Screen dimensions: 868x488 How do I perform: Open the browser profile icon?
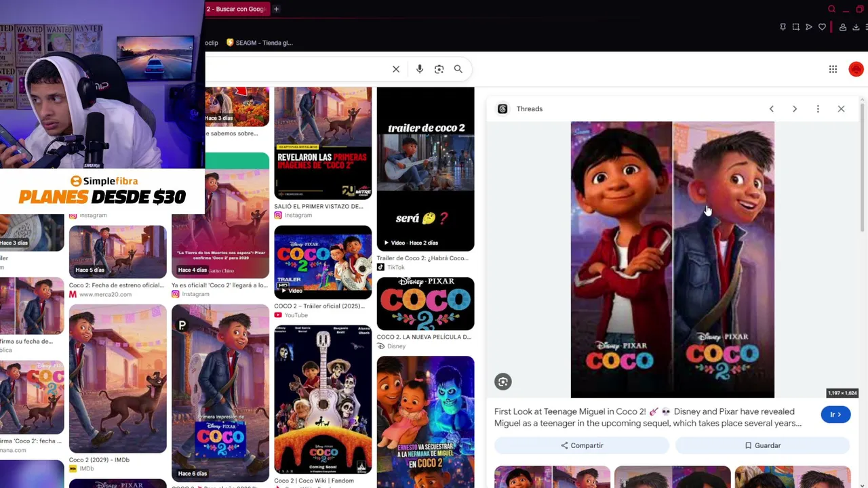pos(843,27)
